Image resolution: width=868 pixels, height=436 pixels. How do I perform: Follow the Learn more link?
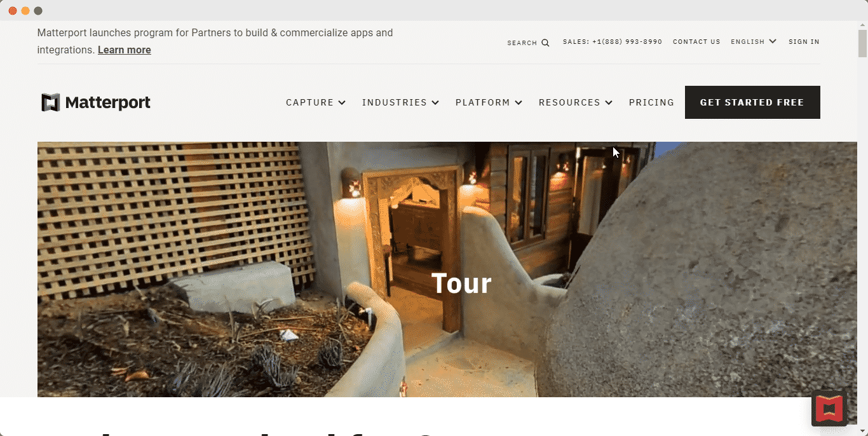125,50
